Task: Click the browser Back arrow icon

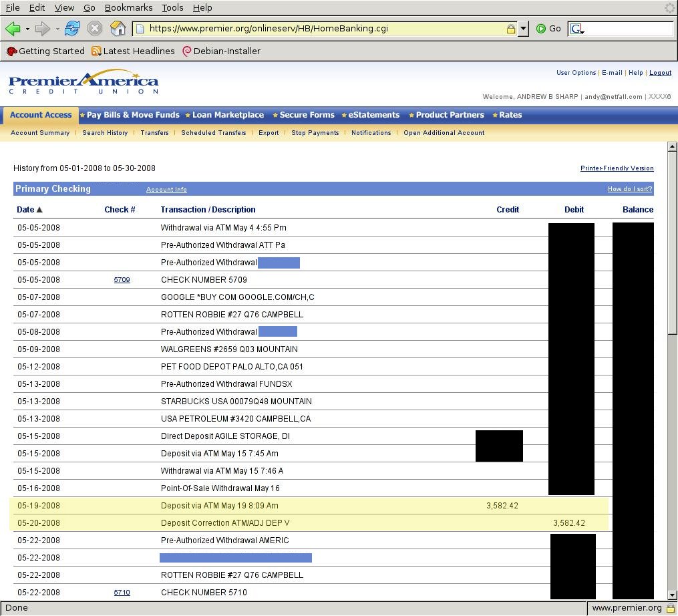Action: pos(13,29)
